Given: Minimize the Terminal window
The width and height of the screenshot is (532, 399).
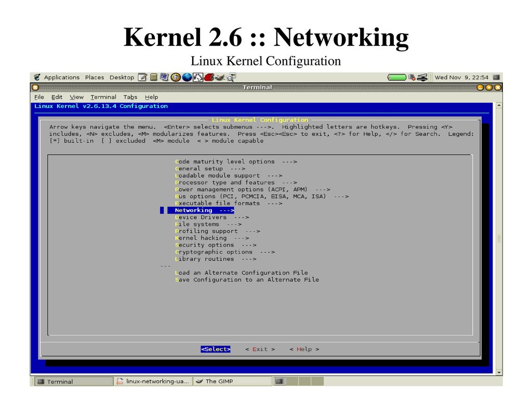Looking at the screenshot, I should (480, 87).
